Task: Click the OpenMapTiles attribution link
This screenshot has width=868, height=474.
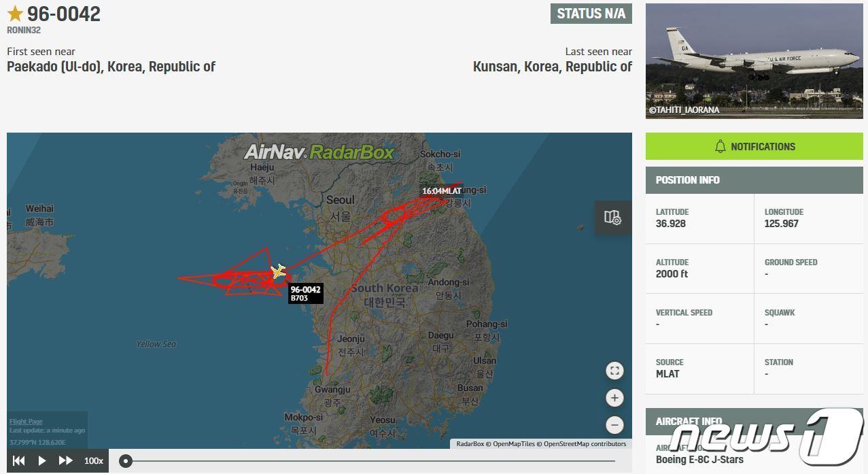Action: [x=513, y=444]
